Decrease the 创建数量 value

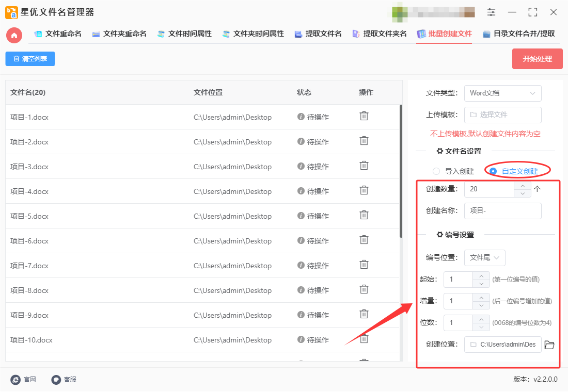point(523,193)
